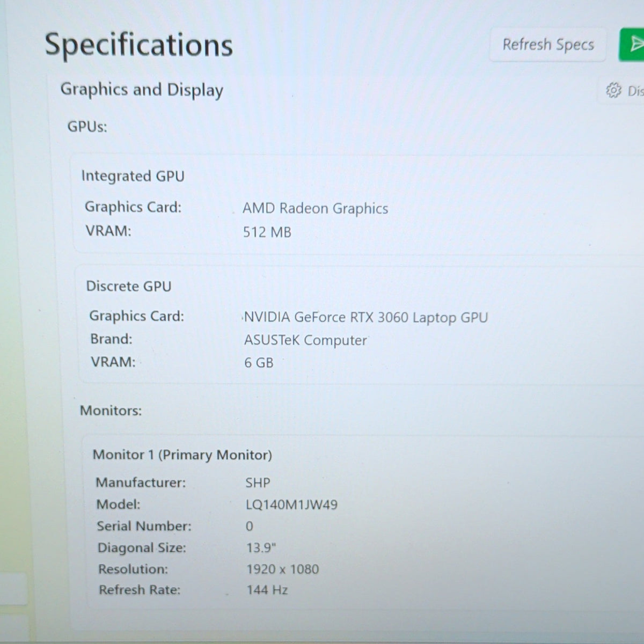Viewport: 644px width, 644px height.
Task: Open the gear settings icon beside Graphics and Display
Action: (x=613, y=90)
